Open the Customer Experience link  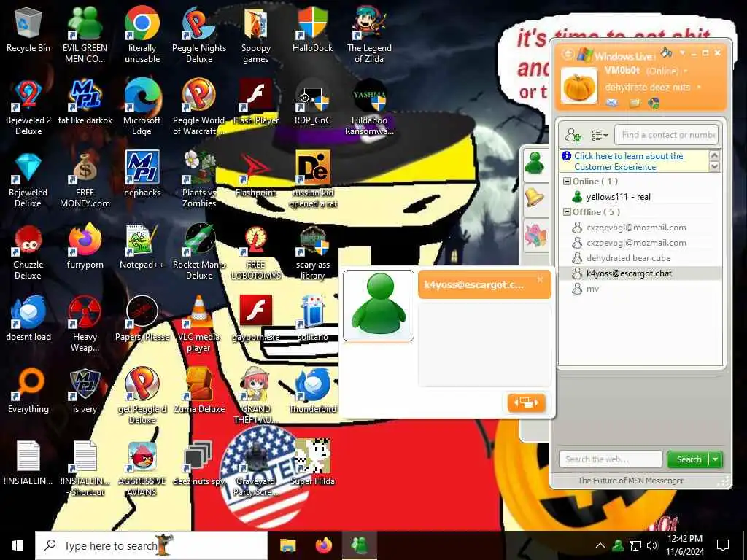point(628,161)
